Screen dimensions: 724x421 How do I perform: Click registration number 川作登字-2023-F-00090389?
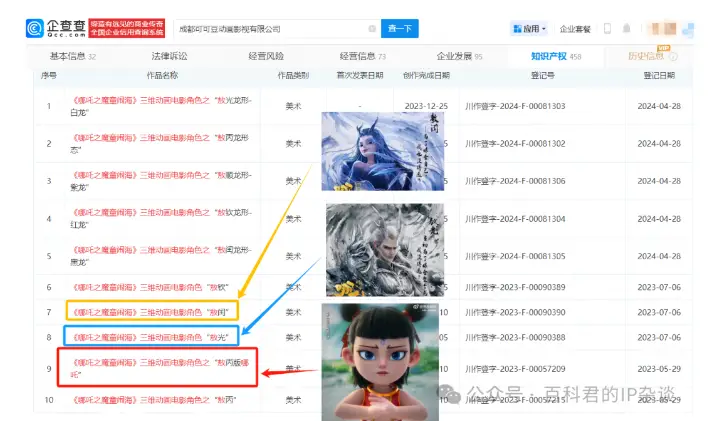pos(515,287)
